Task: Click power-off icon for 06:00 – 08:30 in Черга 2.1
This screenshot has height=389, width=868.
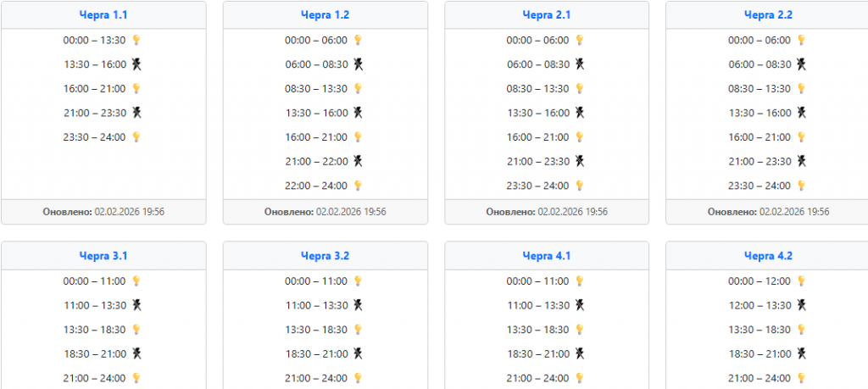Action: pyautogui.click(x=580, y=64)
